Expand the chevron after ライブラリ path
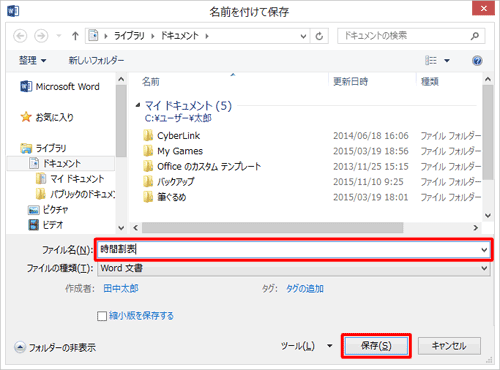This screenshot has width=500, height=370. point(153,36)
